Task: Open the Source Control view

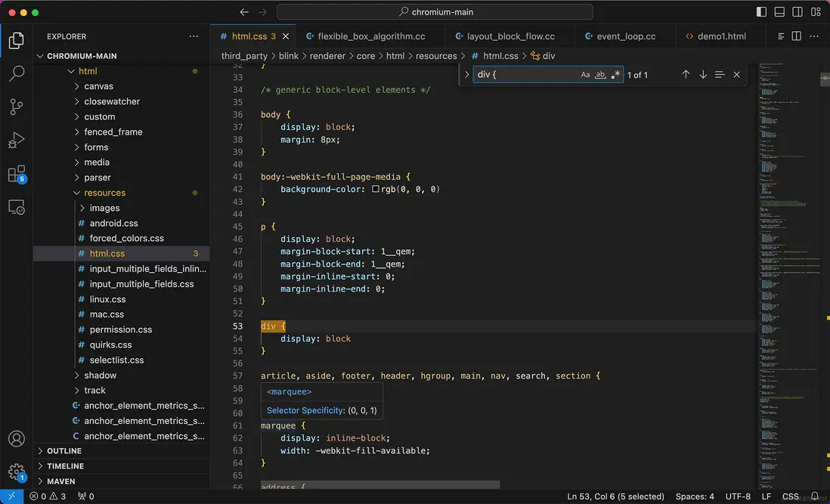Action: coord(17,107)
